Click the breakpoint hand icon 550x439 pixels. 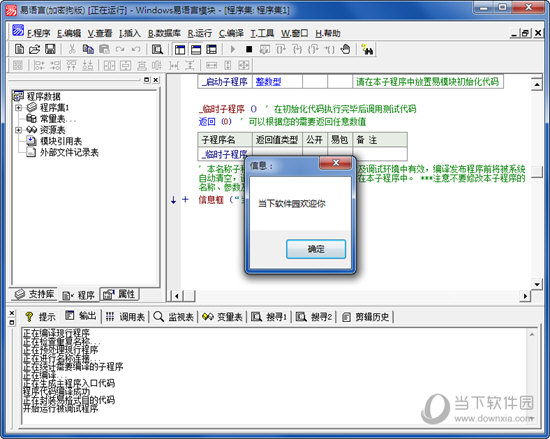[345, 49]
